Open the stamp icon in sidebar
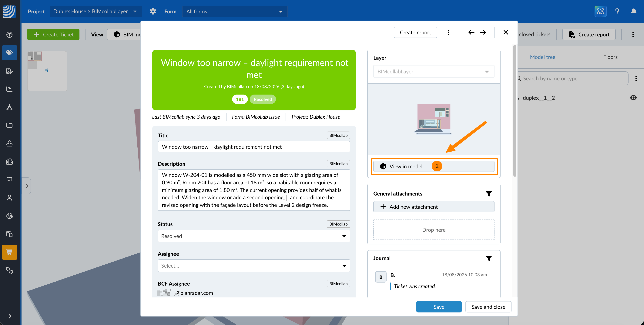The image size is (644, 325). tap(9, 143)
